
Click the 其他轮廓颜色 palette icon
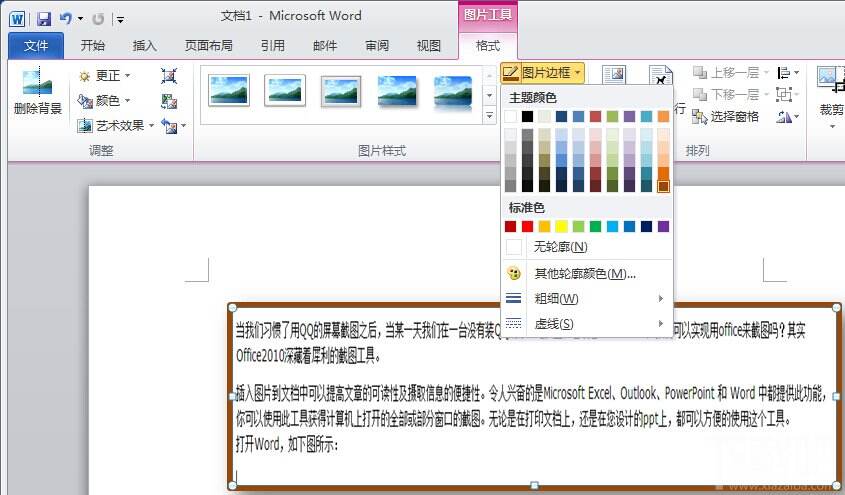click(x=514, y=273)
